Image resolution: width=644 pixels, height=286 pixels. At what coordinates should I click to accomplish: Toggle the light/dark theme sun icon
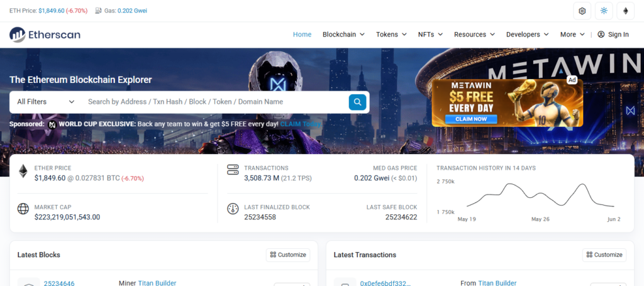pyautogui.click(x=604, y=11)
